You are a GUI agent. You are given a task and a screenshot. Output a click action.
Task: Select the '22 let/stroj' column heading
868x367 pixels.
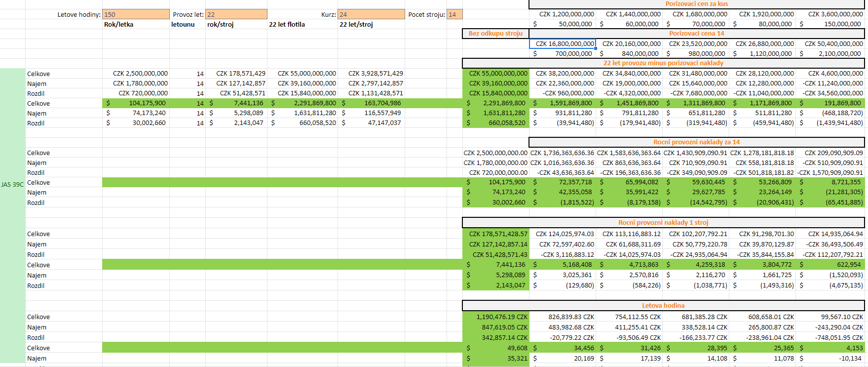pyautogui.click(x=371, y=24)
